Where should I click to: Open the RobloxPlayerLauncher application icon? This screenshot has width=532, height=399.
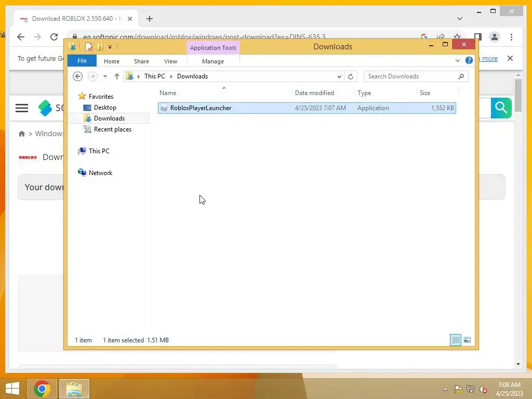click(x=164, y=108)
